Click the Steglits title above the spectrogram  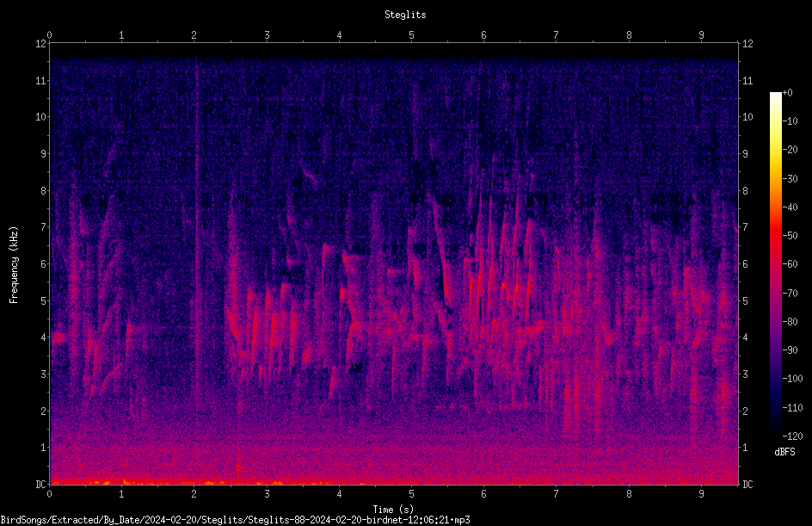(x=405, y=15)
